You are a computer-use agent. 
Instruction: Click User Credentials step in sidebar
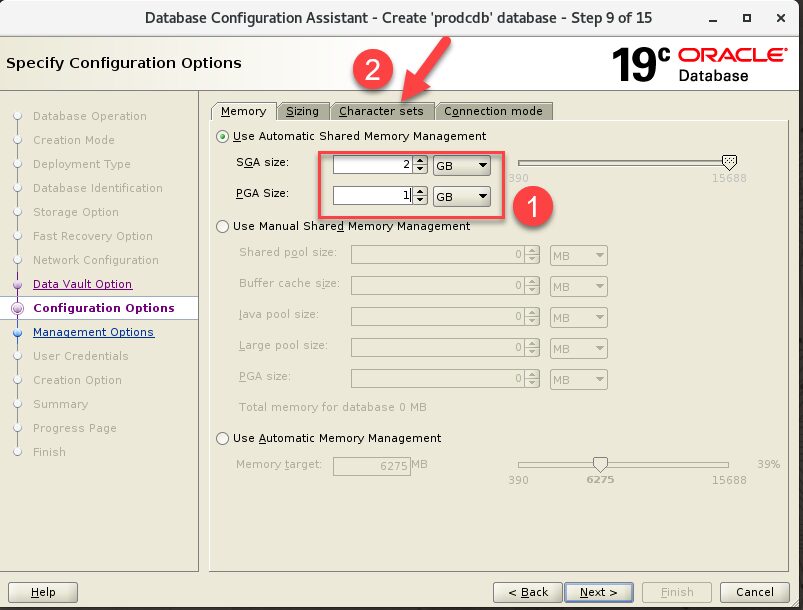(x=80, y=356)
